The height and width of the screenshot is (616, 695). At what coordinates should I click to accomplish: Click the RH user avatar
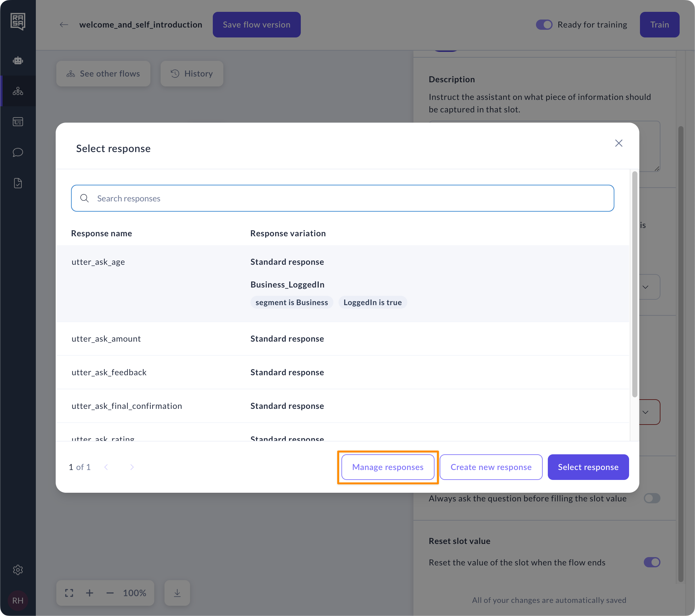(x=18, y=600)
